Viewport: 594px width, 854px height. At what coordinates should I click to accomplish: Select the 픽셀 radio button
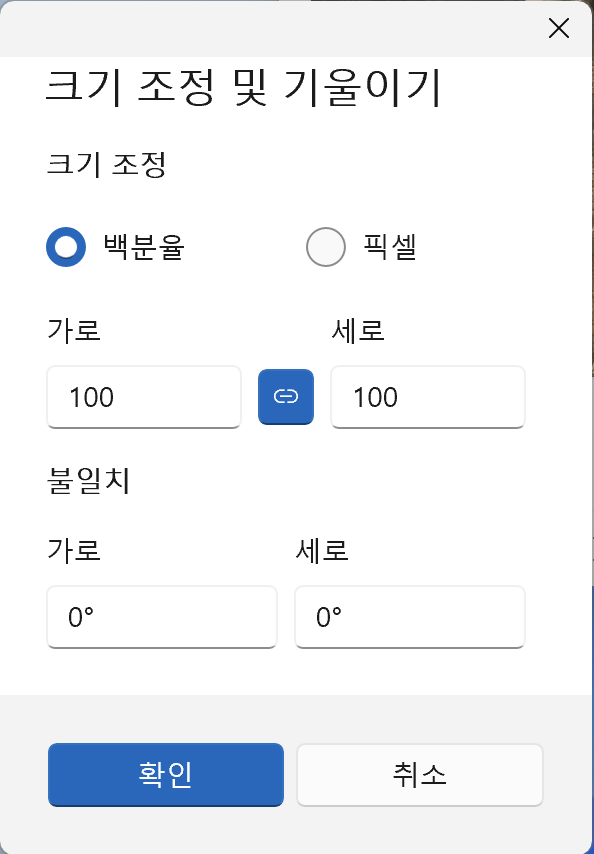click(x=326, y=247)
